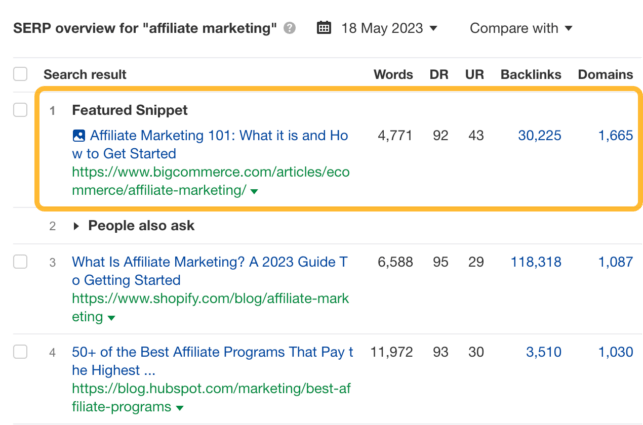
Task: Open Affiliate Marketing 101 result title
Action: click(210, 144)
